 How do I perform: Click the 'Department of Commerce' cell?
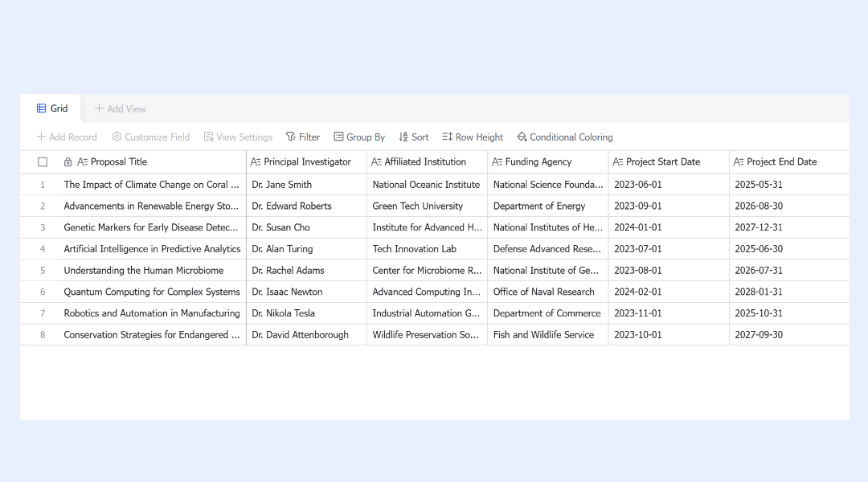(x=548, y=313)
